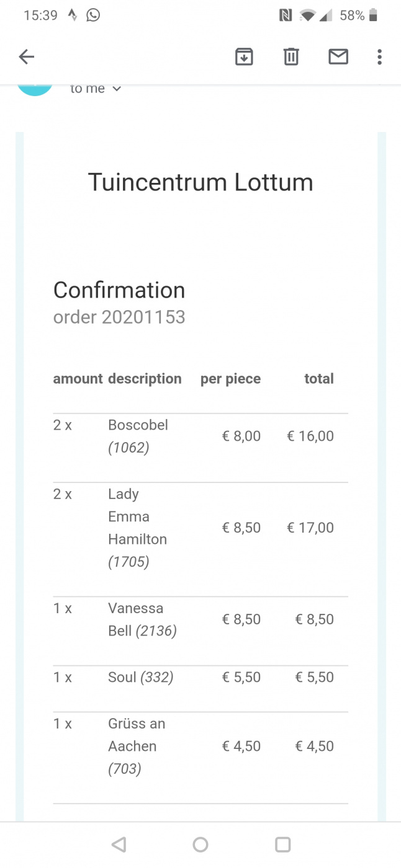Open the three-dot overflow menu

[379, 57]
